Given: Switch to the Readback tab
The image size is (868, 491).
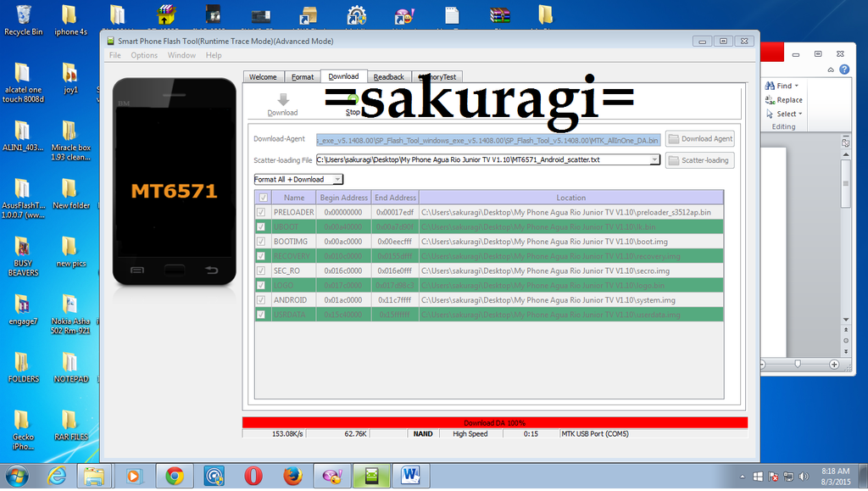Looking at the screenshot, I should coord(388,77).
